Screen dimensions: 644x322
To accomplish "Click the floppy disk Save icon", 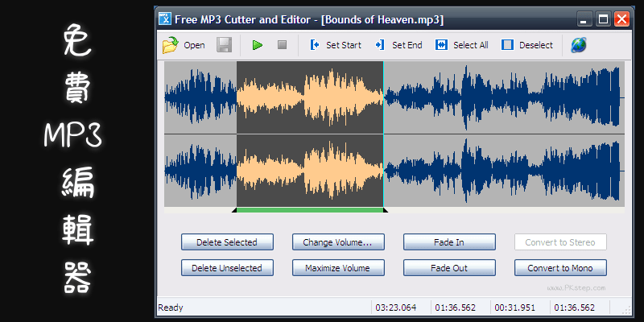I will coord(225,45).
